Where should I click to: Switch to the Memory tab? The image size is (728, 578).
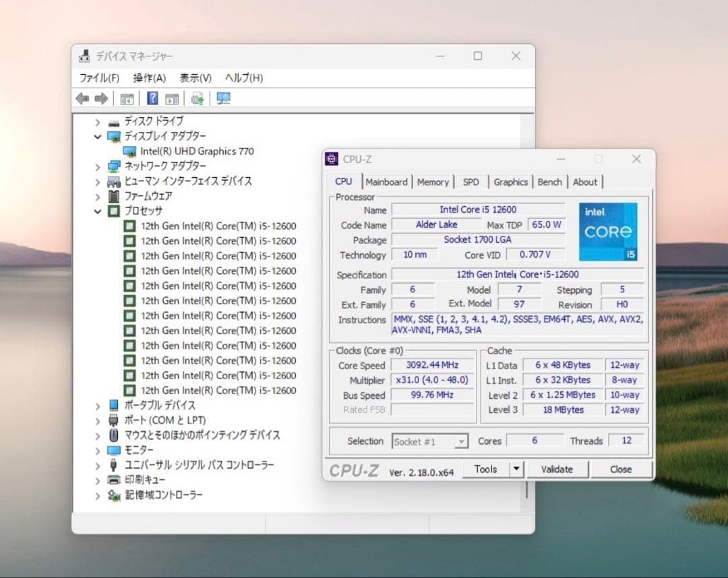[433, 182]
